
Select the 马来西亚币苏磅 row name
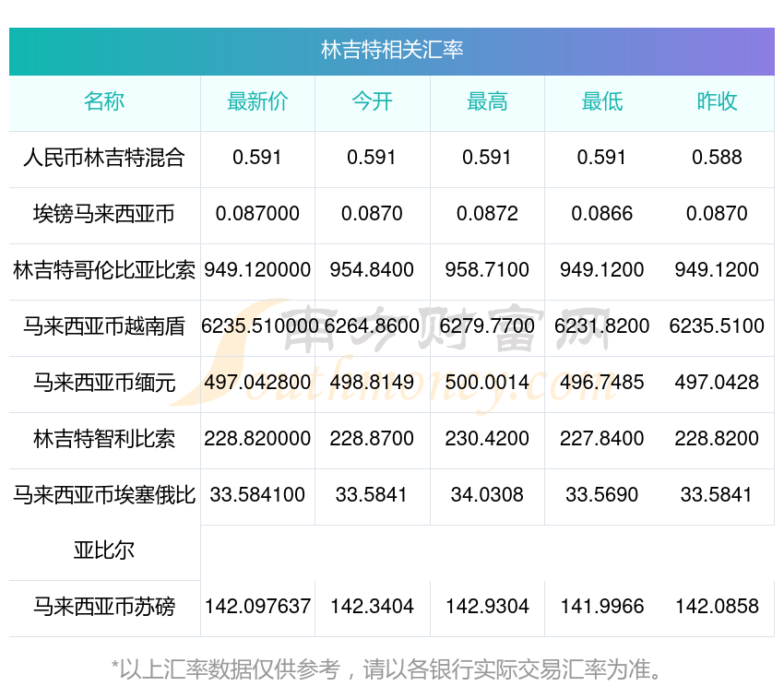point(104,607)
